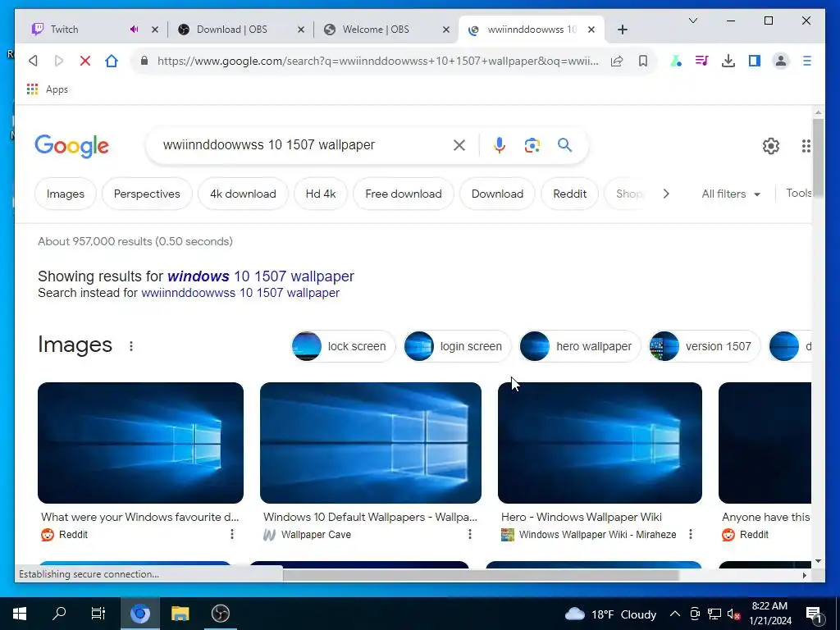
Task: Open the Wallpaper Cave default wallpapers thumbnail
Action: [x=371, y=442]
